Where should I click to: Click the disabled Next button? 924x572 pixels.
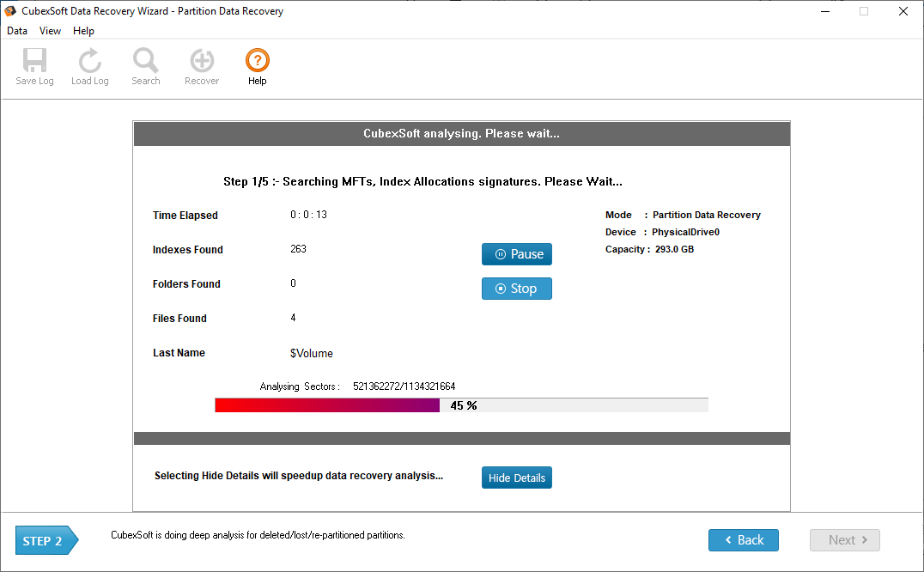(845, 540)
